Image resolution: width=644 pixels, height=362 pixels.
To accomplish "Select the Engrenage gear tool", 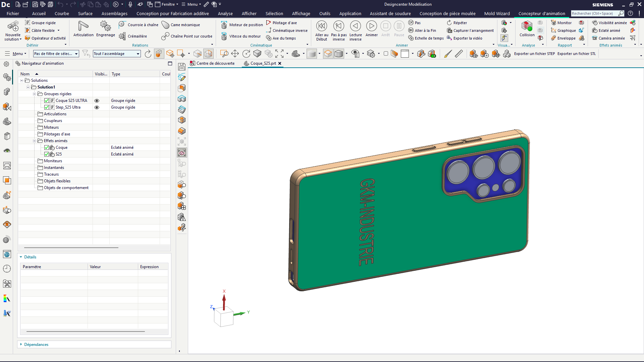I will [x=106, y=29].
